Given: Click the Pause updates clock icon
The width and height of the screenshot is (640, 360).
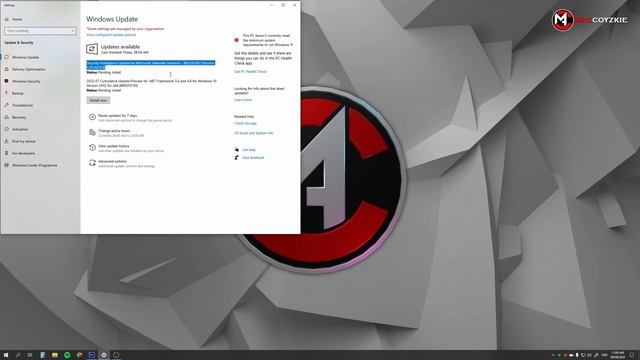Looking at the screenshot, I should point(92,117).
